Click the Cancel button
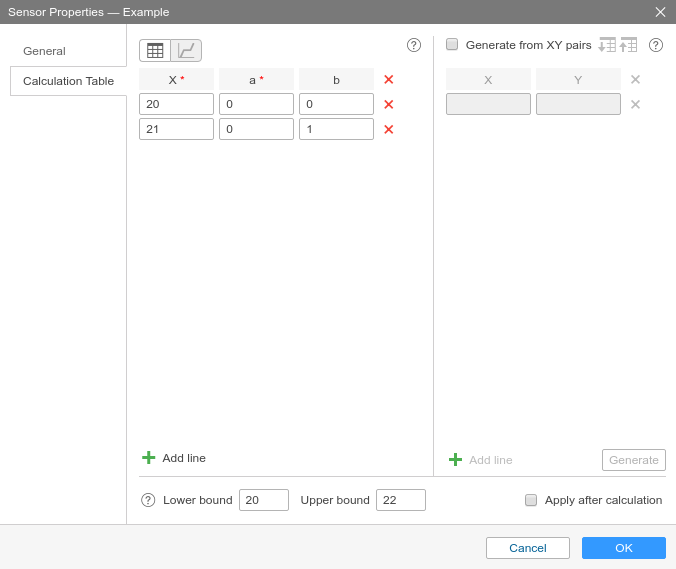 pyautogui.click(x=527, y=548)
